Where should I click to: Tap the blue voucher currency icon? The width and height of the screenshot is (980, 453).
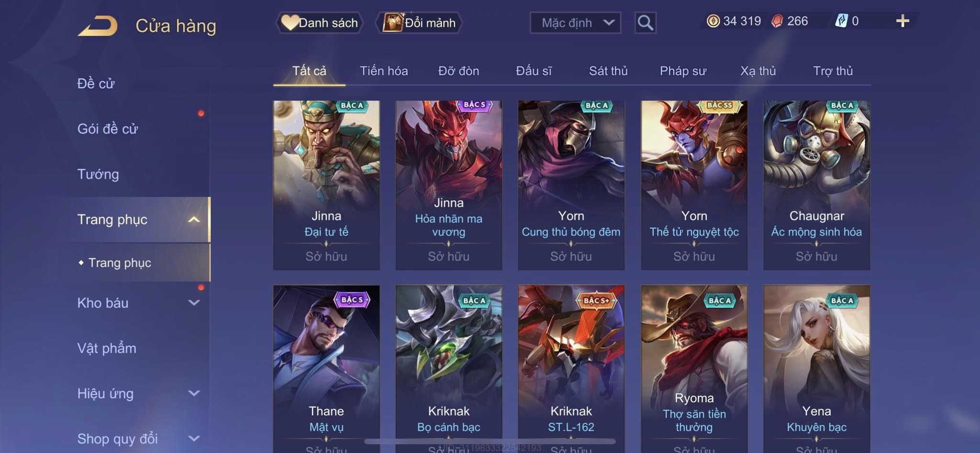pos(842,21)
